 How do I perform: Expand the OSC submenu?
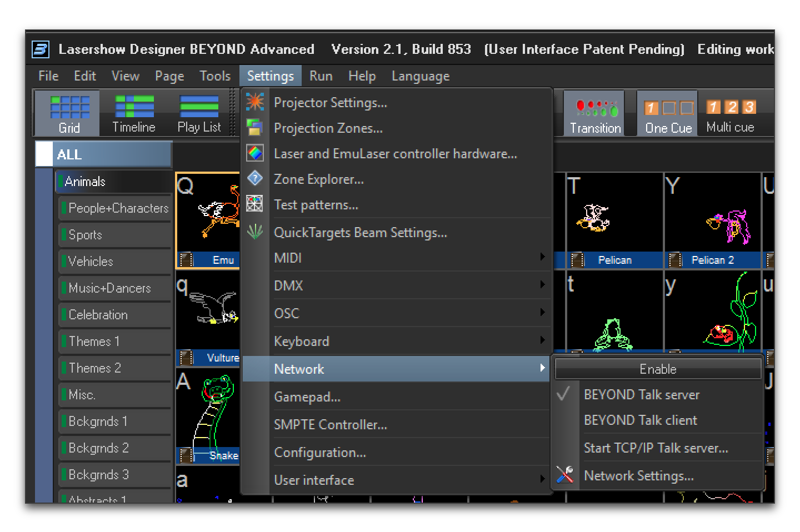(x=396, y=313)
